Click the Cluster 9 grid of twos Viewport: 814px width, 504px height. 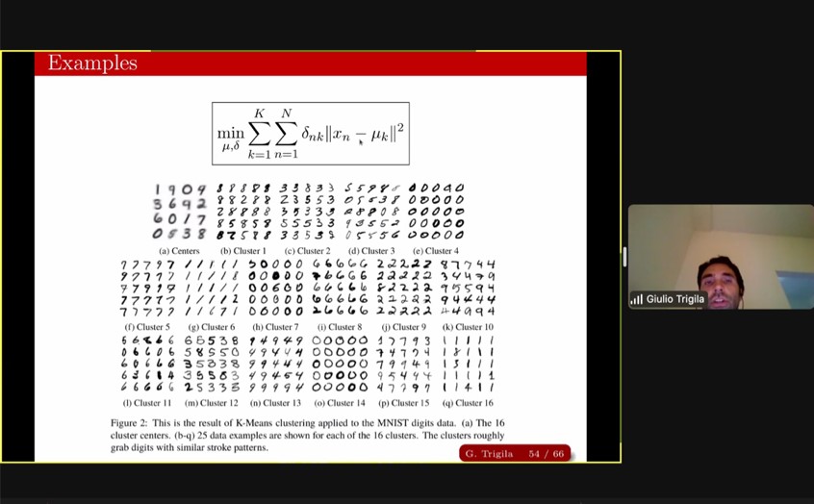click(404, 289)
